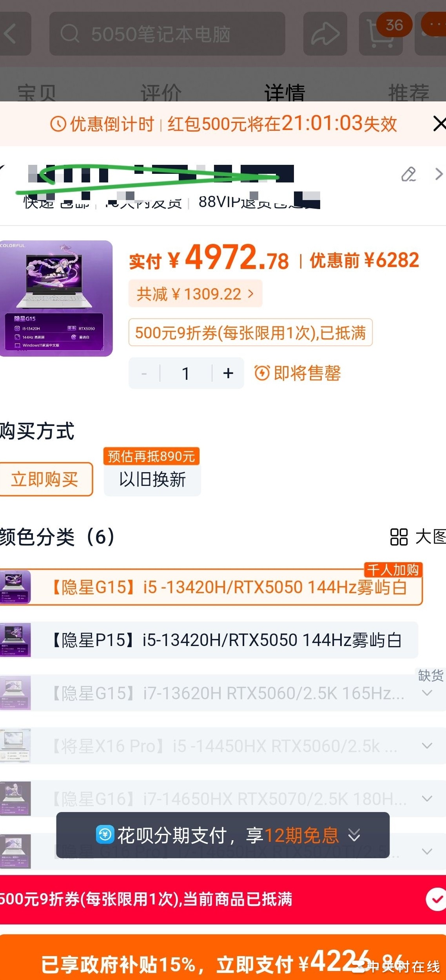446x980 pixels.
Task: Open the laptop product thumbnail image
Action: pyautogui.click(x=56, y=298)
